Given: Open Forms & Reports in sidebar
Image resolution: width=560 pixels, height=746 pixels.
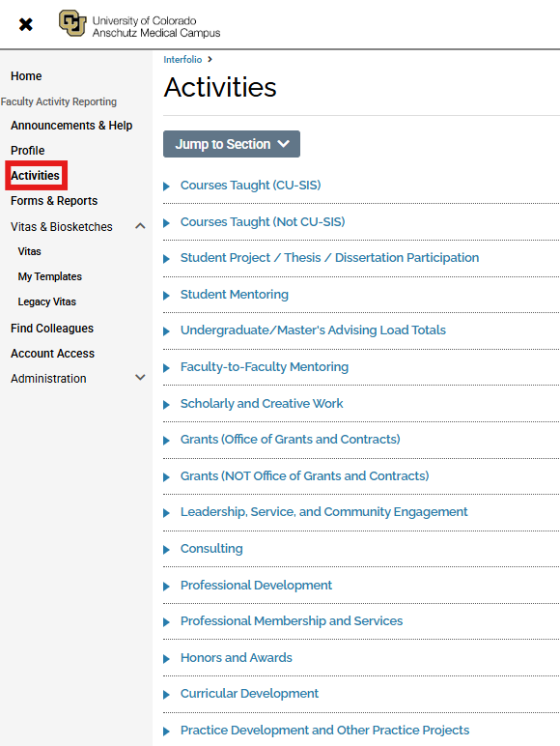Looking at the screenshot, I should (54, 201).
